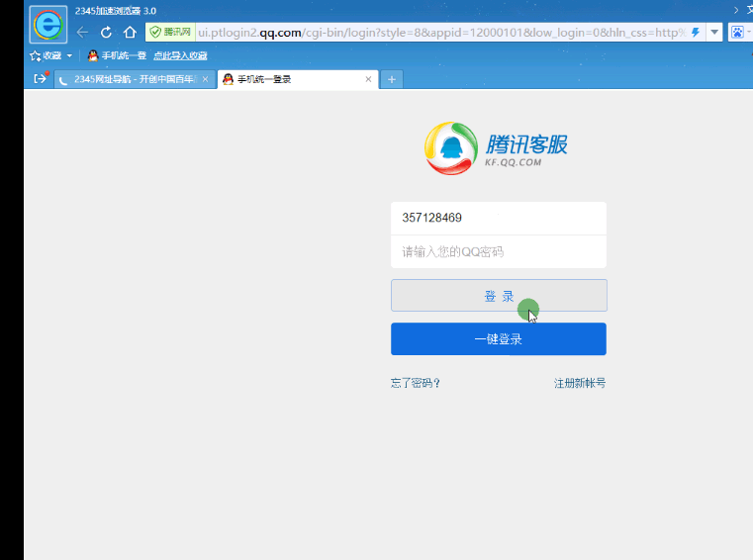Go back to the previous page
The height and width of the screenshot is (560, 753).
click(82, 33)
